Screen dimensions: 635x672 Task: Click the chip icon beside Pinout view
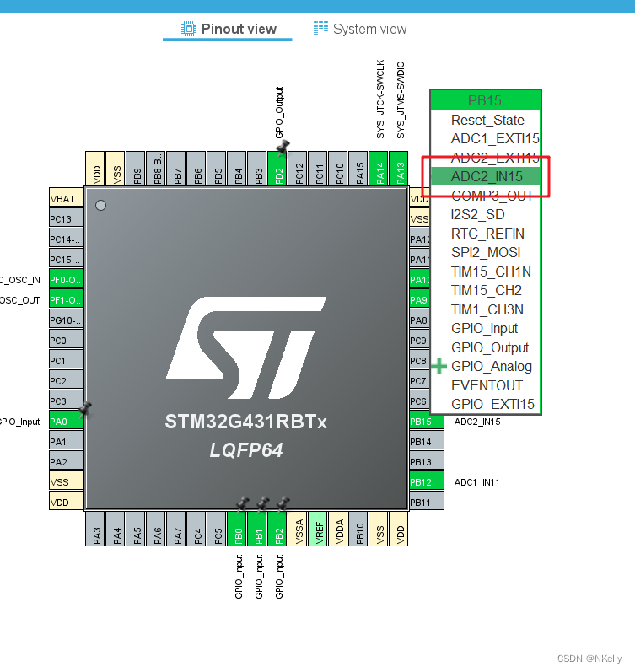(x=189, y=29)
